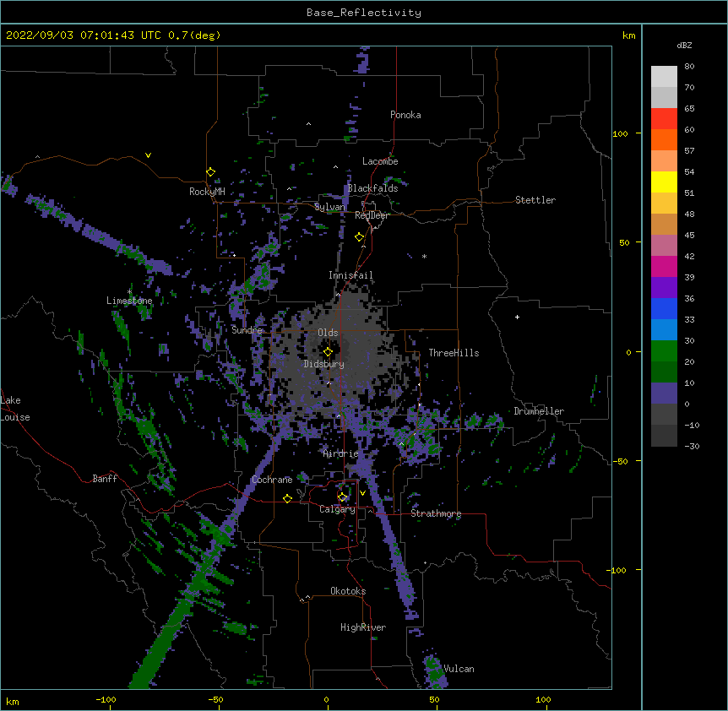728x711 pixels.
Task: Click the Lake Louise label
Action: [x=15, y=409]
